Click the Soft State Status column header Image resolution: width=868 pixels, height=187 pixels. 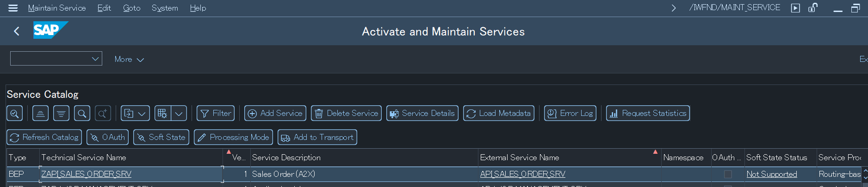click(780, 157)
